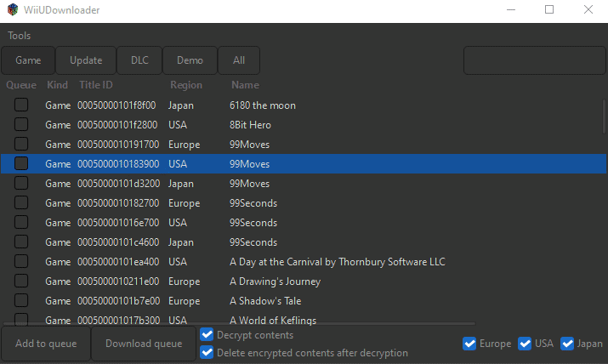
Task: Click title ID 00050000101ea400
Action: coord(118,262)
